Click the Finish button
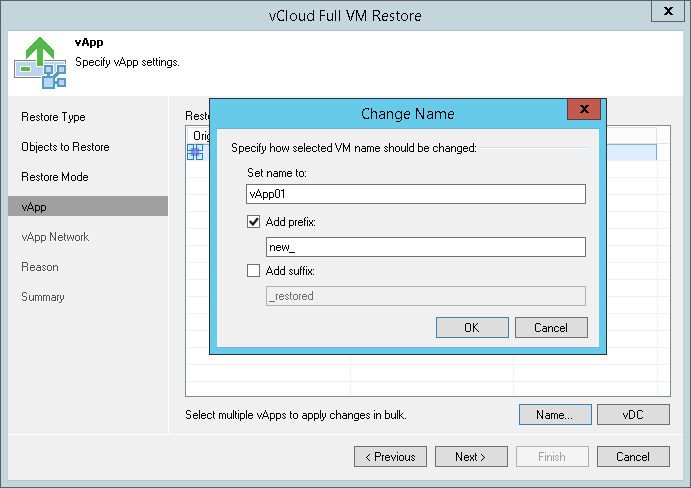This screenshot has height=488, width=691. [552, 457]
